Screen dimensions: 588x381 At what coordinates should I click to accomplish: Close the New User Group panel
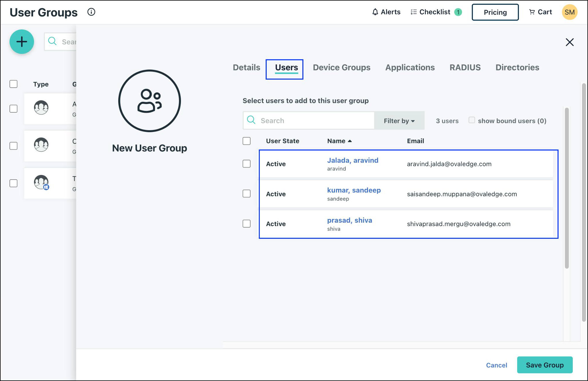pyautogui.click(x=569, y=42)
